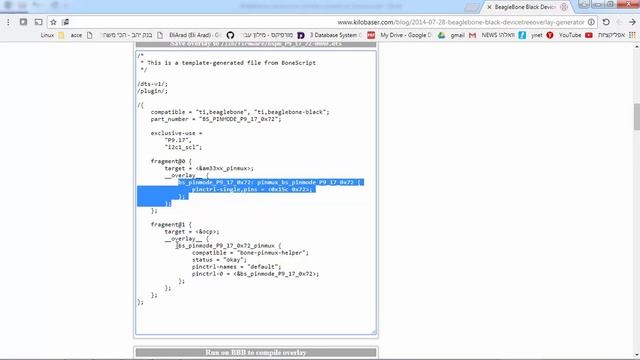Click the highlighted pinctrl-single,pins line
This screenshot has height=360, width=640.
(x=251, y=189)
